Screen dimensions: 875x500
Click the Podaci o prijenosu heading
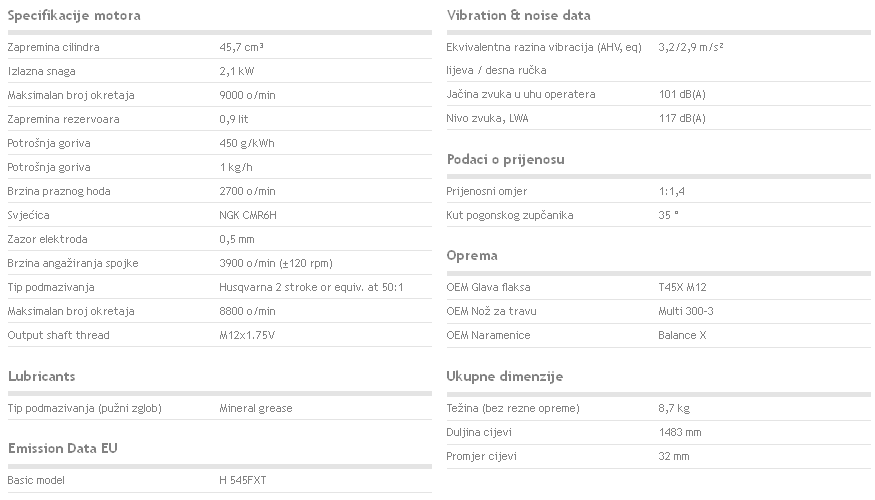coord(506,160)
